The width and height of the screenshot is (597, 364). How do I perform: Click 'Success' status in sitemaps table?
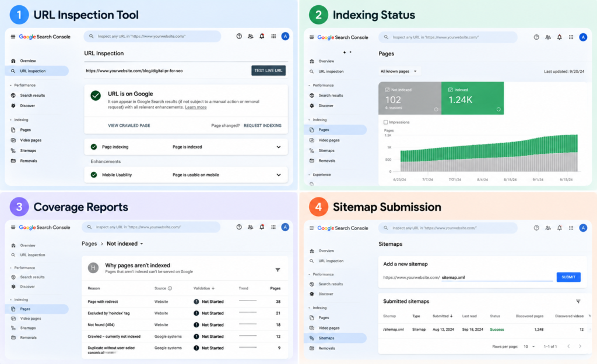tap(497, 330)
